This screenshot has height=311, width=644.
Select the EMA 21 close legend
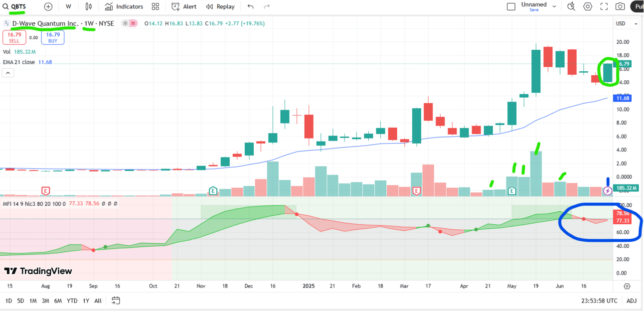(27, 62)
